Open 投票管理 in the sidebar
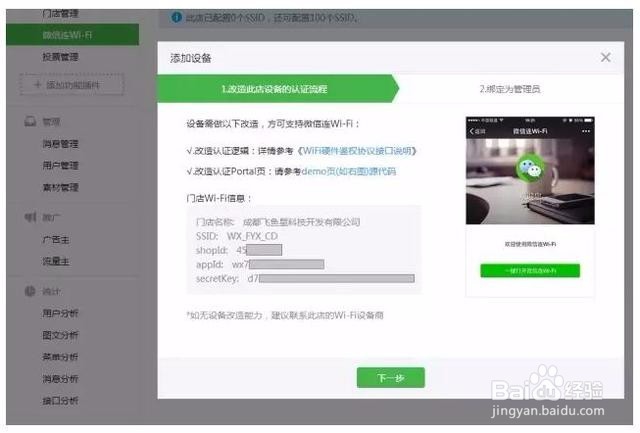The width and height of the screenshot is (640, 433). point(60,57)
